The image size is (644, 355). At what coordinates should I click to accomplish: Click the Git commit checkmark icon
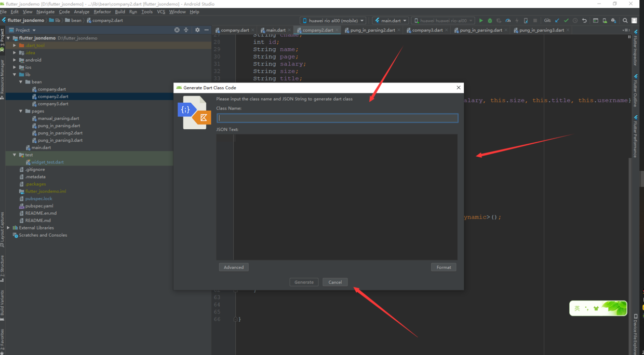(566, 21)
